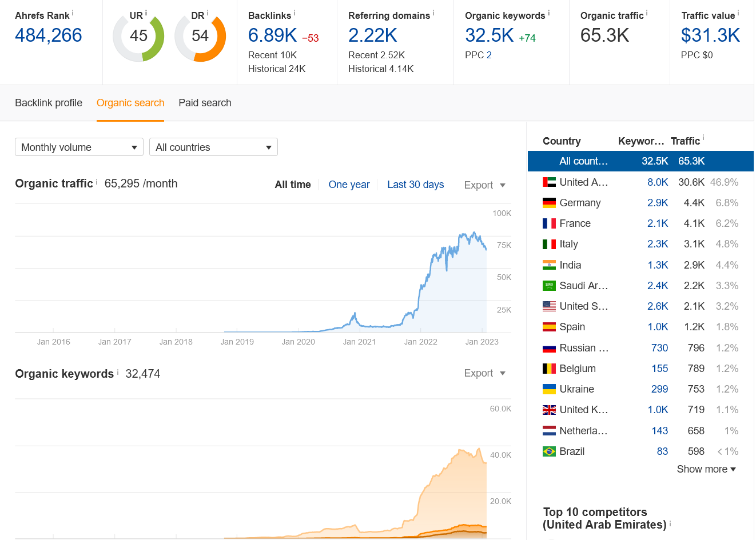Click the United Kingdom flag icon
The image size is (756, 540).
click(x=549, y=410)
